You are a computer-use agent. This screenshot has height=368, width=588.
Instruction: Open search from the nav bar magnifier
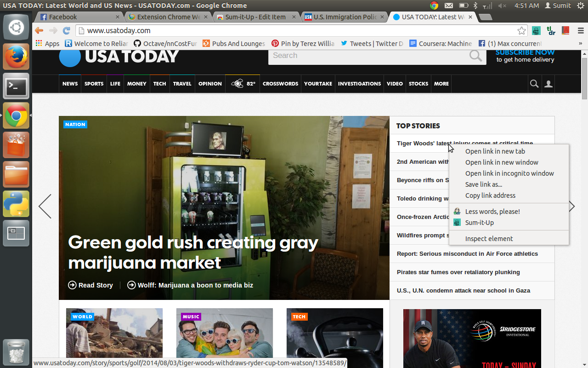[534, 84]
